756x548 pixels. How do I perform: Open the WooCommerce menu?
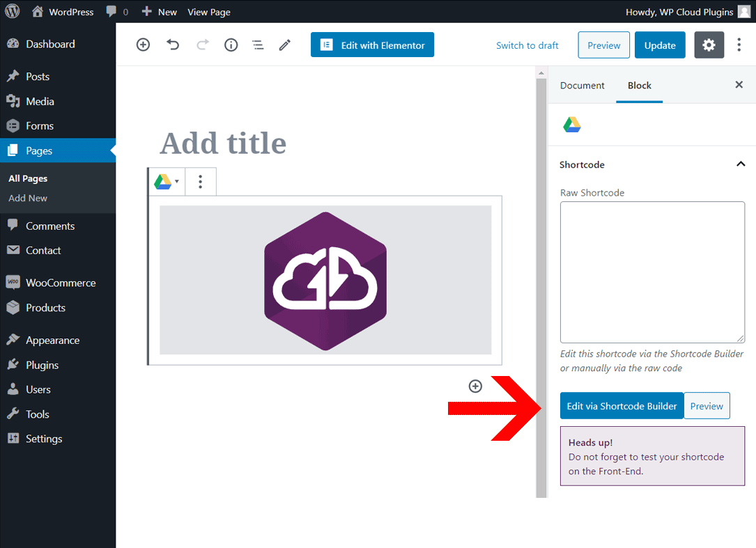[58, 283]
